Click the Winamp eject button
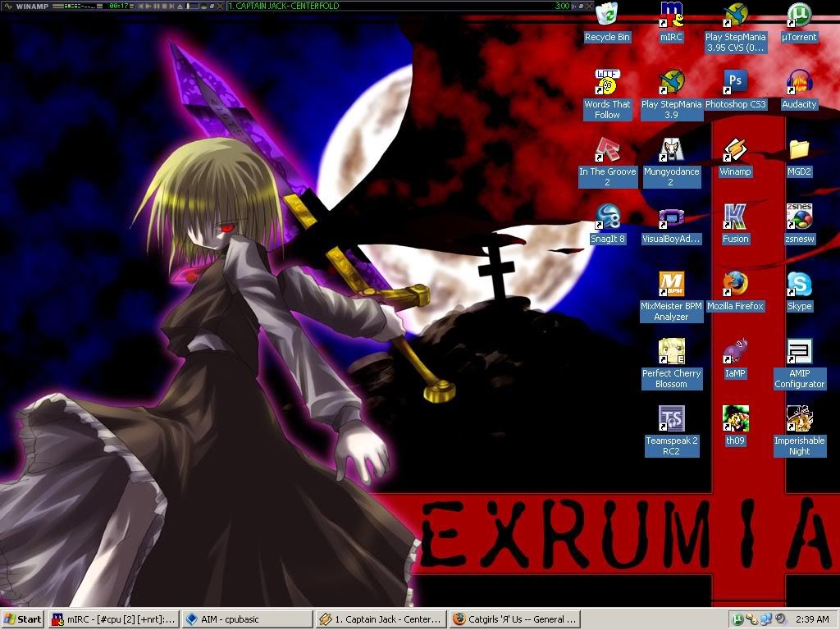840x630 pixels. click(x=180, y=6)
